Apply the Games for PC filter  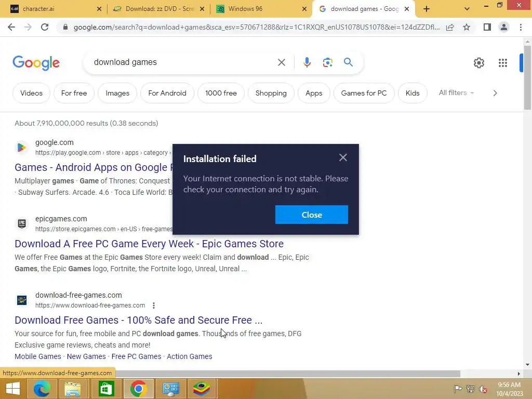[364, 93]
